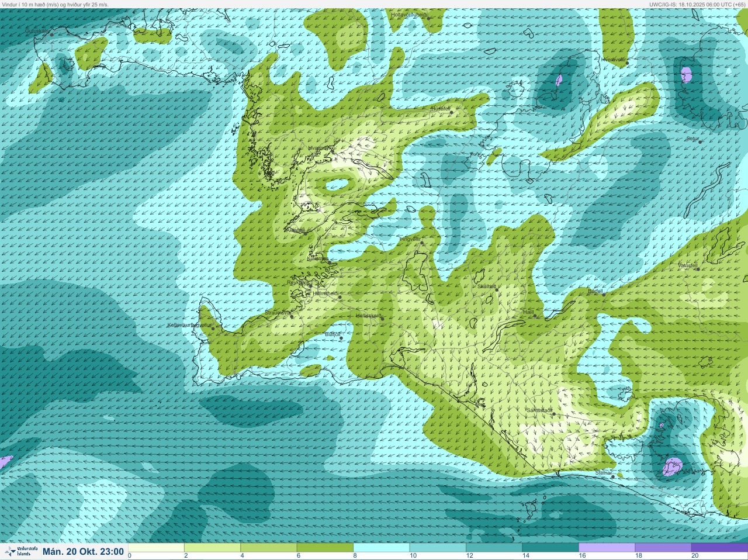Click the legend scale number 10

(x=413, y=556)
